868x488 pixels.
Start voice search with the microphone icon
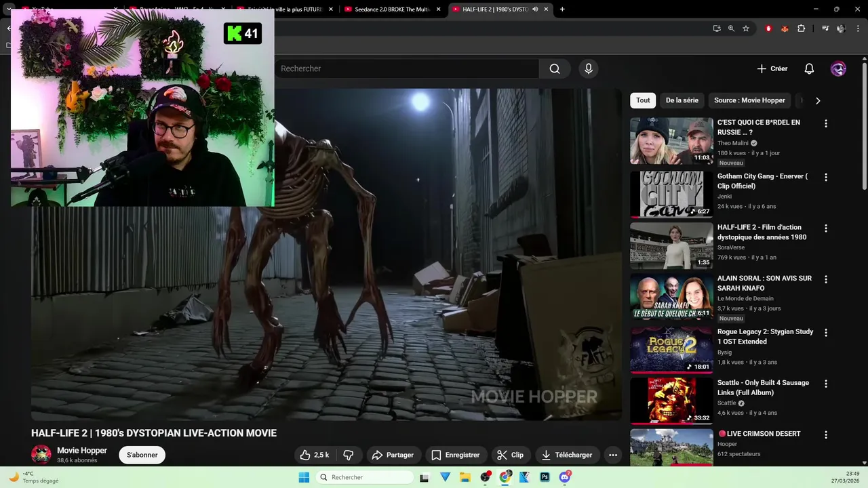pyautogui.click(x=589, y=68)
